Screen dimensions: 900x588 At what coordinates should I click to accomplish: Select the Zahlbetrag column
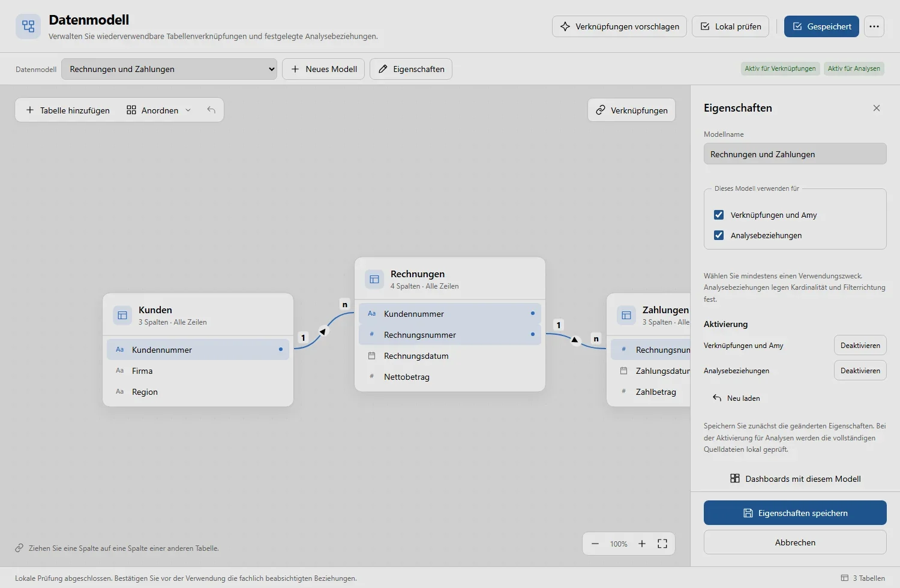tap(650, 392)
